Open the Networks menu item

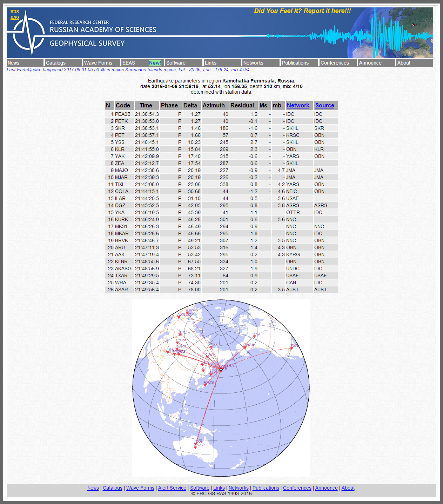click(253, 63)
